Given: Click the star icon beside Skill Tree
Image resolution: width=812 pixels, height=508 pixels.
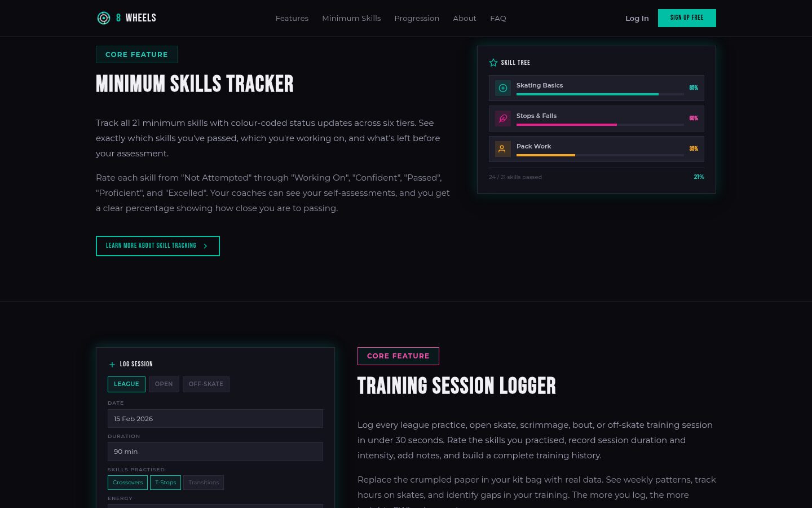Looking at the screenshot, I should [493, 63].
